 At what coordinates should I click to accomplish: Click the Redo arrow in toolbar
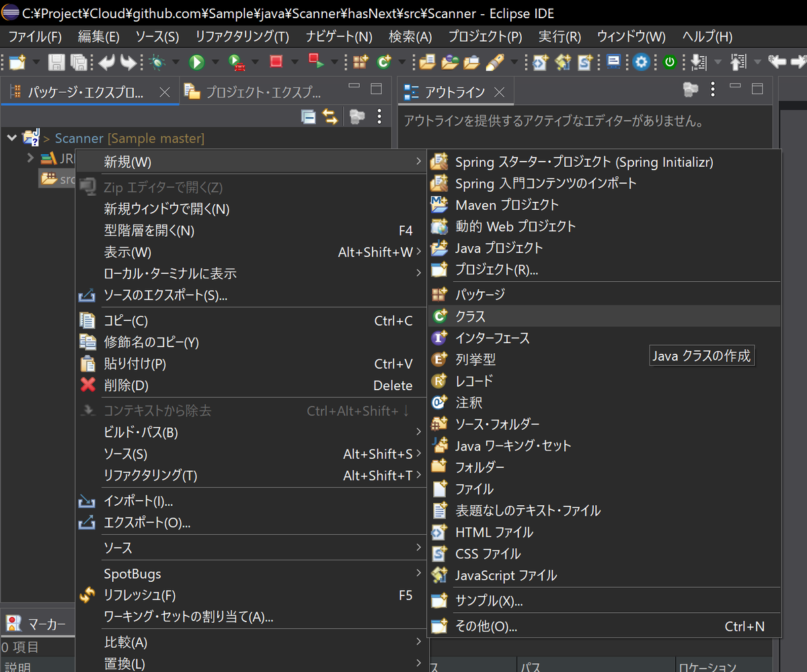click(128, 63)
